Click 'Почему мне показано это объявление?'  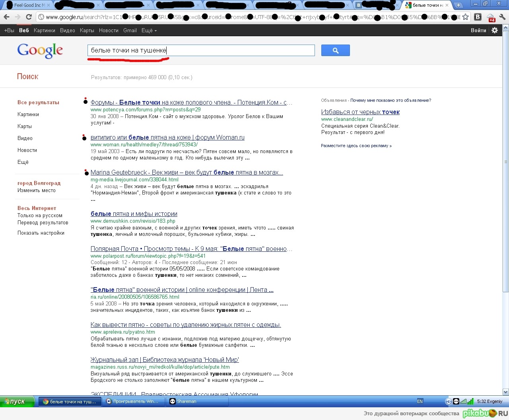pyautogui.click(x=390, y=100)
